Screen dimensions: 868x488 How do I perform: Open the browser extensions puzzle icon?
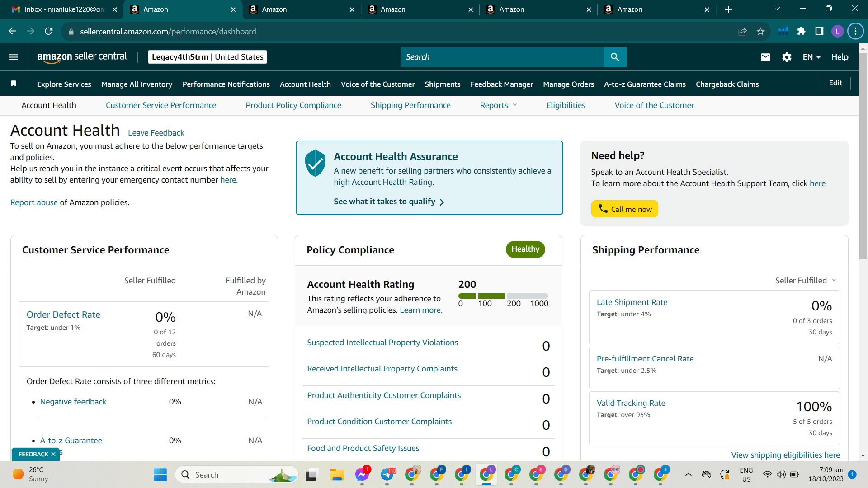click(801, 31)
